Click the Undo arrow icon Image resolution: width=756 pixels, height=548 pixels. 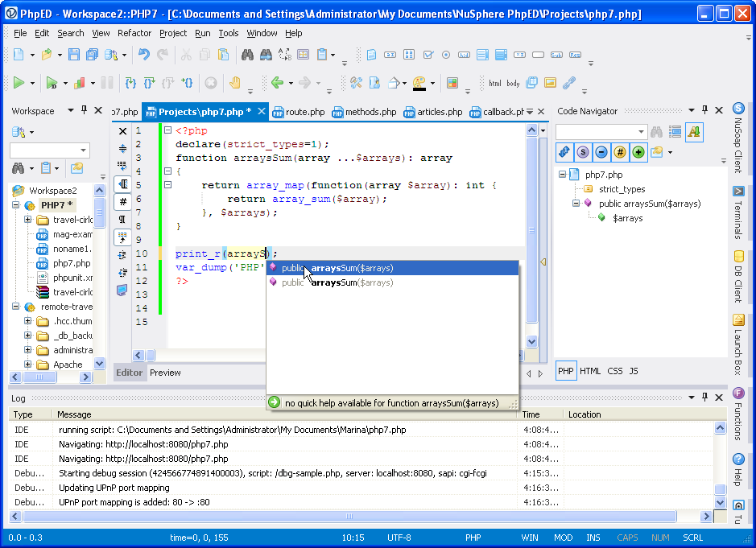pos(143,55)
